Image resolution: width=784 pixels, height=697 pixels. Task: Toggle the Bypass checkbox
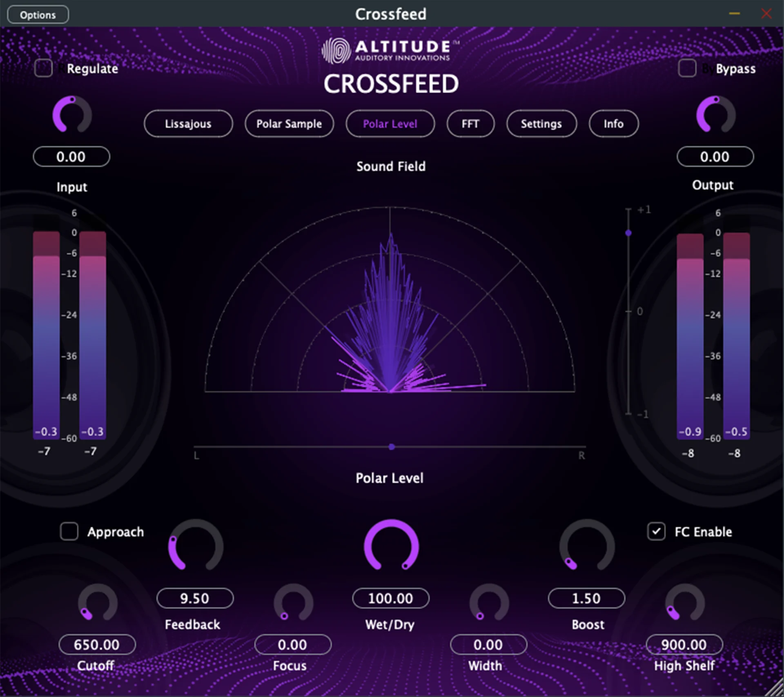(x=687, y=68)
